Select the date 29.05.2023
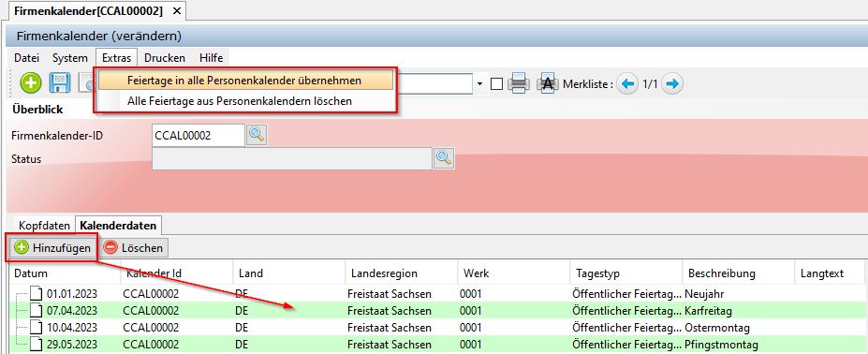Viewport: 868px width, 354px height. point(72,344)
